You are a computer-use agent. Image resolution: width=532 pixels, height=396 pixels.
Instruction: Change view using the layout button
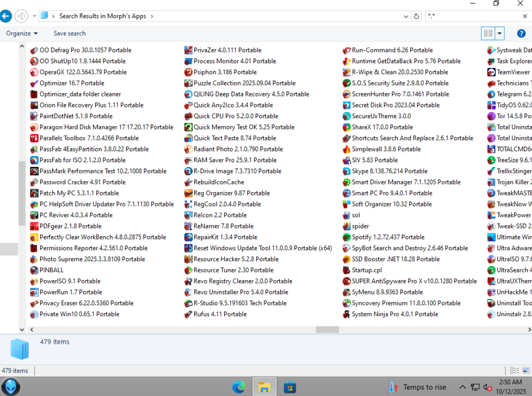pyautogui.click(x=489, y=33)
